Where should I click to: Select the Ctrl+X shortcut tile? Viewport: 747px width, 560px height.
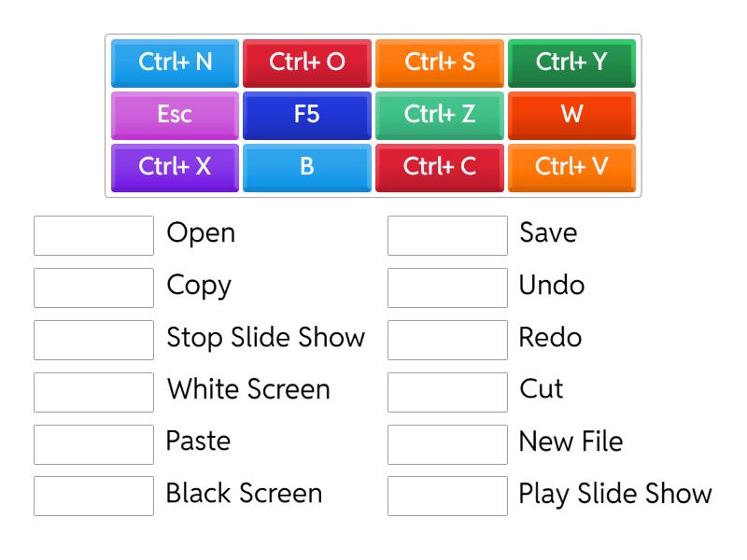coord(175,167)
